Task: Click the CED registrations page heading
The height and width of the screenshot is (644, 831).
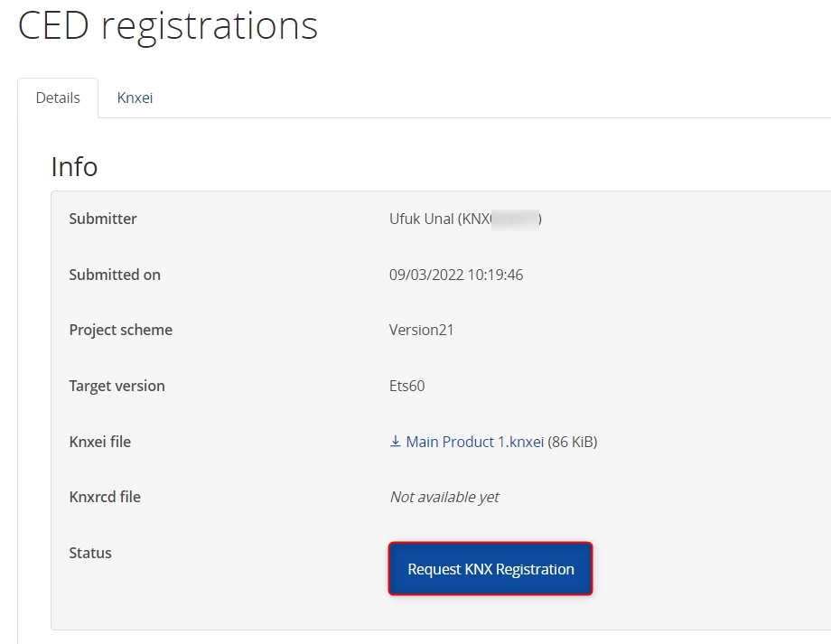Action: point(168,25)
